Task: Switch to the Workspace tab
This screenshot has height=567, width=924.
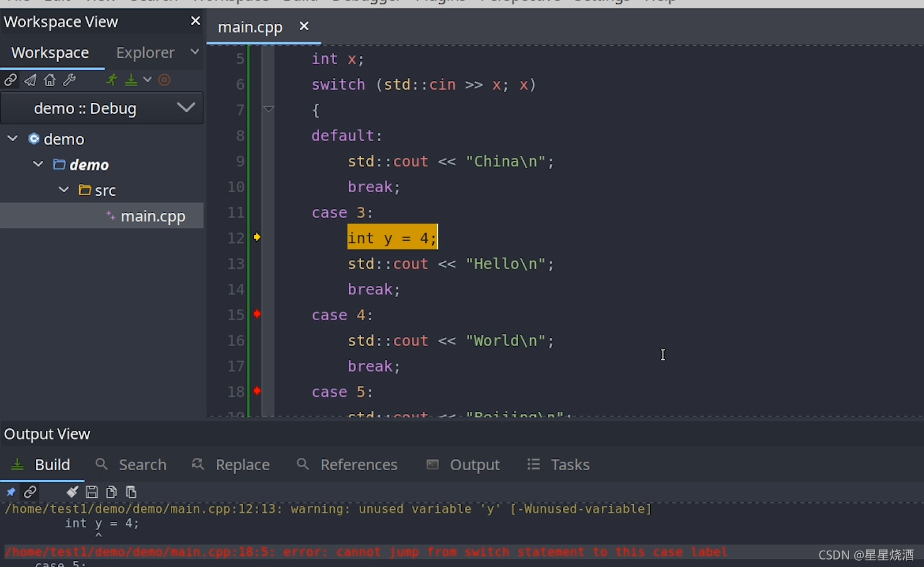Action: tap(50, 53)
